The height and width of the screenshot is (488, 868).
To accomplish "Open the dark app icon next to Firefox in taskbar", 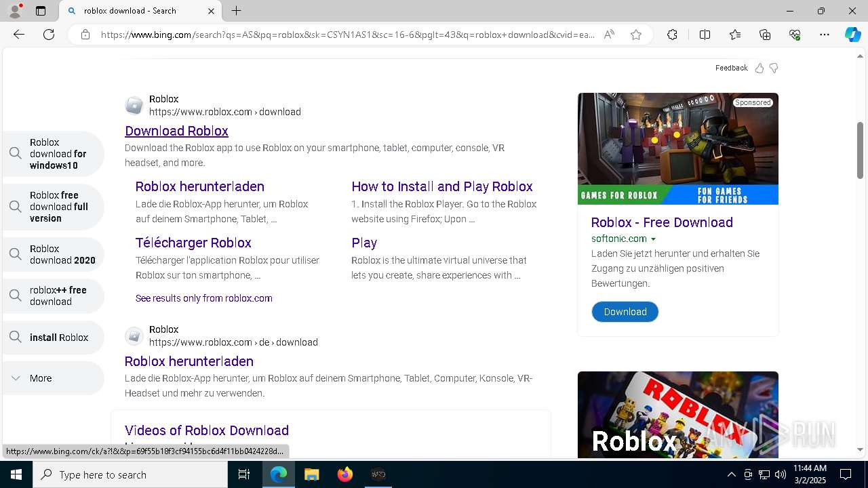I will click(x=378, y=474).
